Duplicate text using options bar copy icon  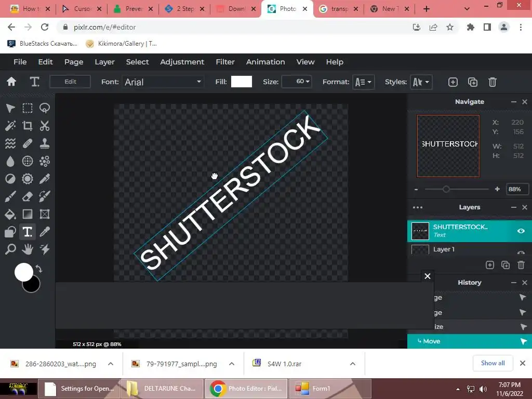(x=473, y=82)
